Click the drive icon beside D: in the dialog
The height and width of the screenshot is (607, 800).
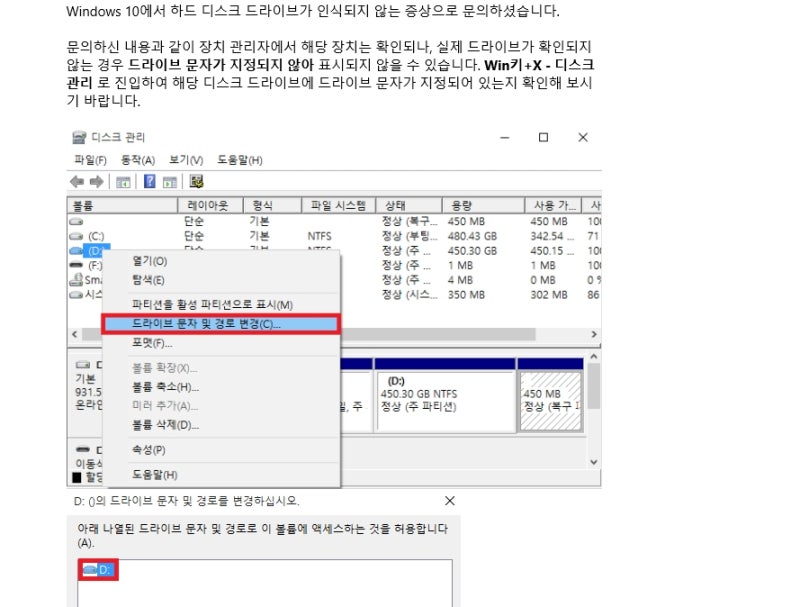89,570
